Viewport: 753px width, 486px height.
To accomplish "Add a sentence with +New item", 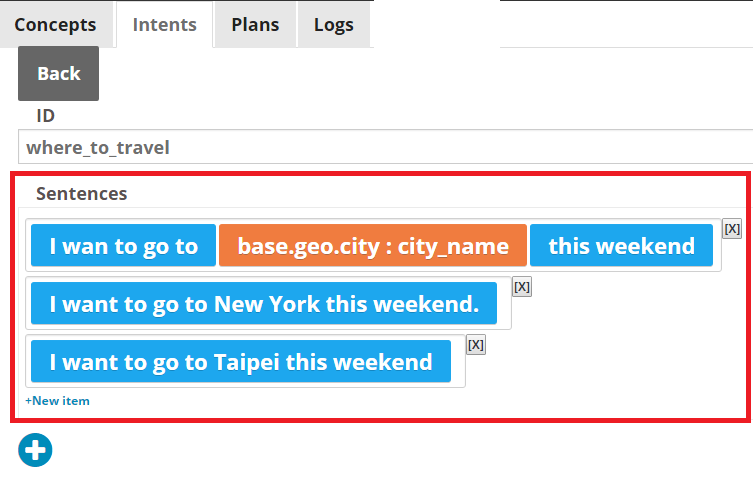I will (x=57, y=401).
